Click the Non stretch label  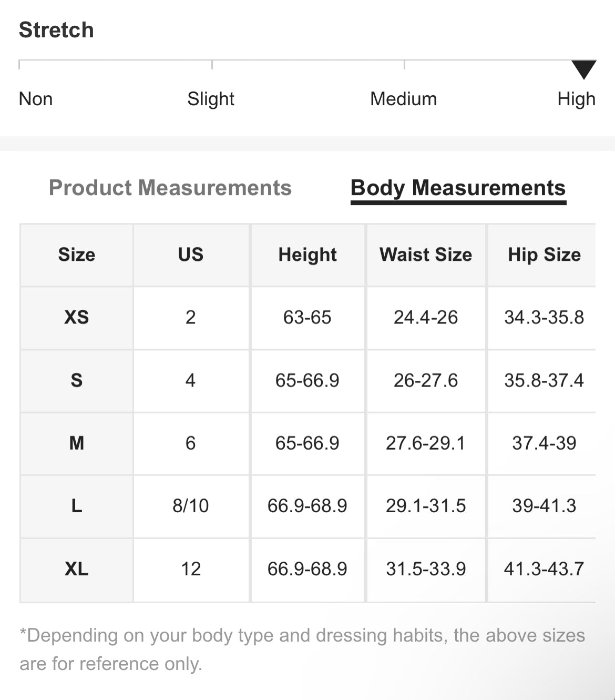click(36, 99)
